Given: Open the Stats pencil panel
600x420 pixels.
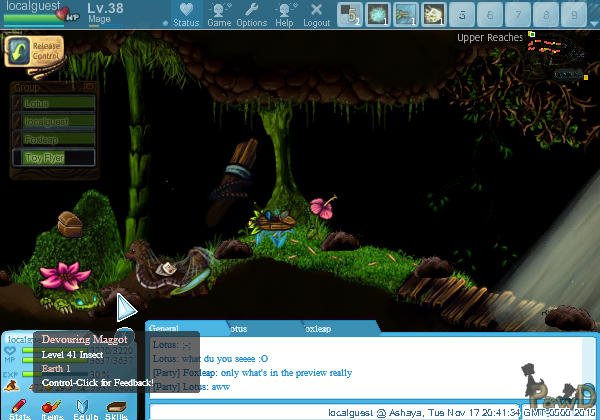Looking at the screenshot, I should (19, 409).
